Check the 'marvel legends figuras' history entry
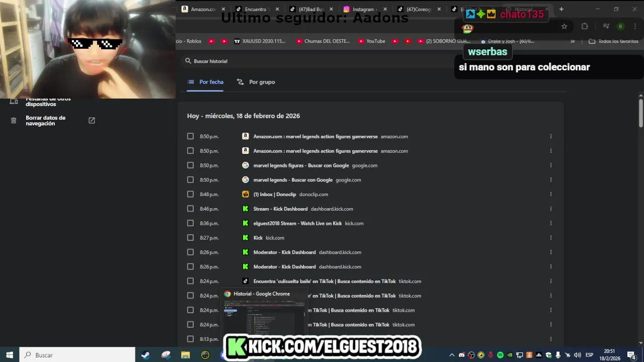 [x=190, y=165]
